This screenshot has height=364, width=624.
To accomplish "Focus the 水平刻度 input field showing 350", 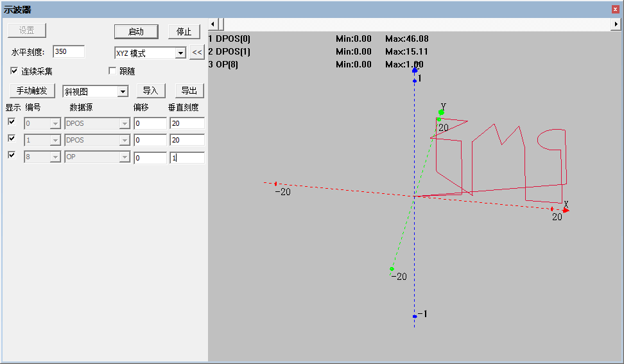I will [x=69, y=51].
